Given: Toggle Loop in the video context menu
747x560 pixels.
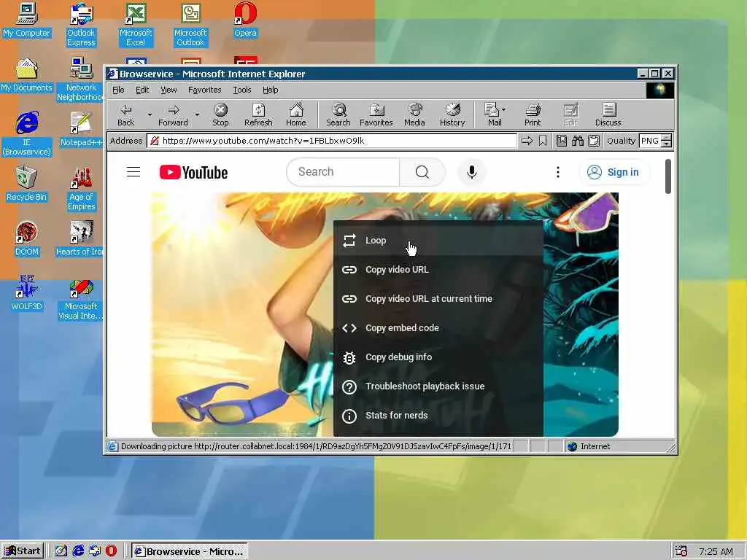Looking at the screenshot, I should pos(438,241).
